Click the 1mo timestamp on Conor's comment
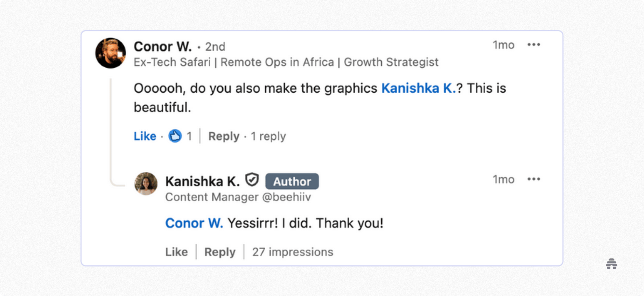This screenshot has width=644, height=296. point(503,45)
